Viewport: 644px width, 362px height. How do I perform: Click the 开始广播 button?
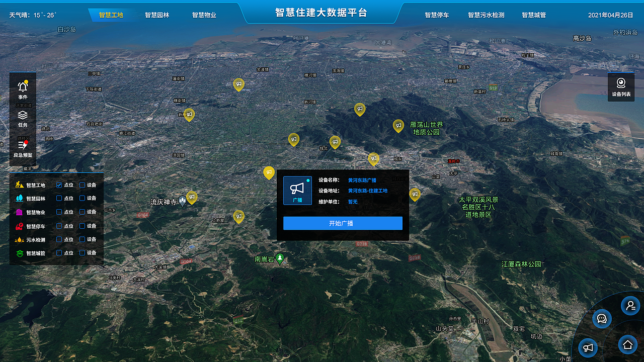(x=343, y=223)
